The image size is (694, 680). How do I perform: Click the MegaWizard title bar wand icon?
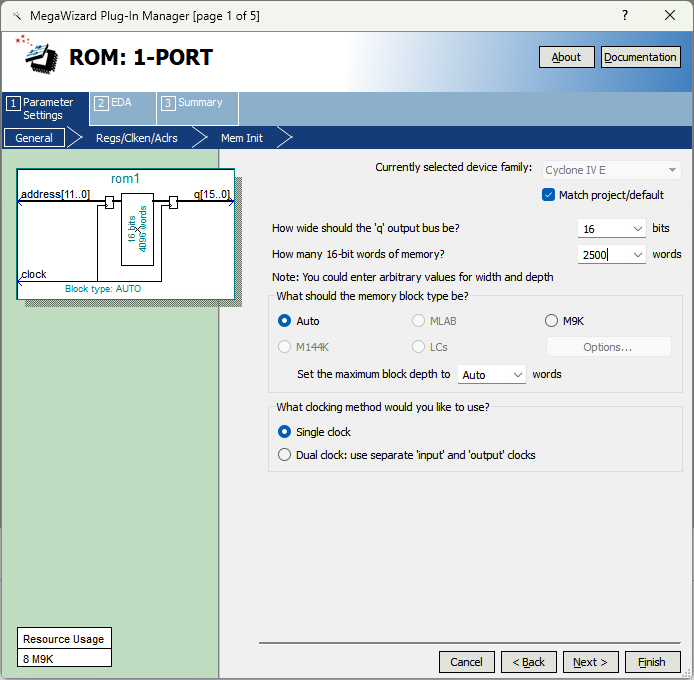17,16
